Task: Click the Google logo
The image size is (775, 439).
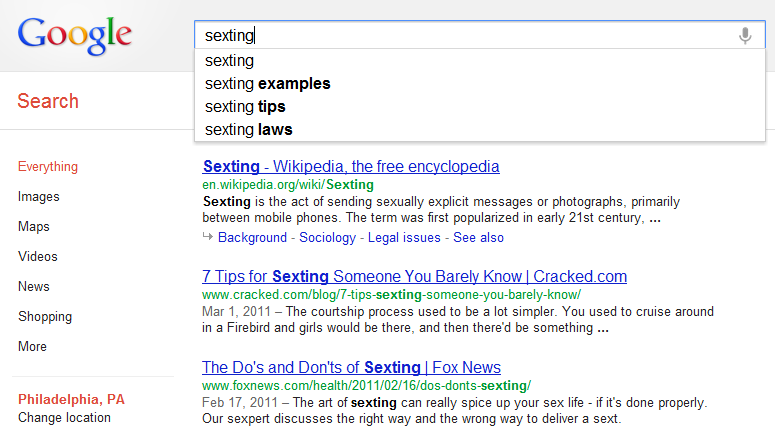Action: coord(75,35)
